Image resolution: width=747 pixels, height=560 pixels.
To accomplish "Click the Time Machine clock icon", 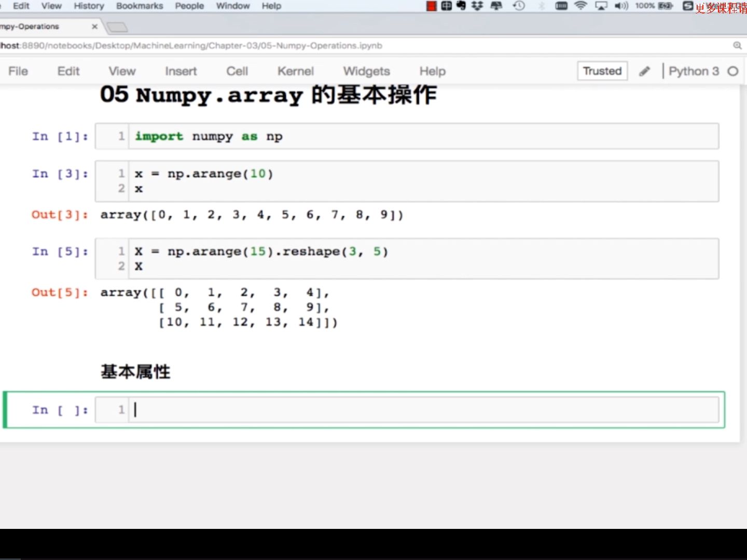I will (518, 6).
